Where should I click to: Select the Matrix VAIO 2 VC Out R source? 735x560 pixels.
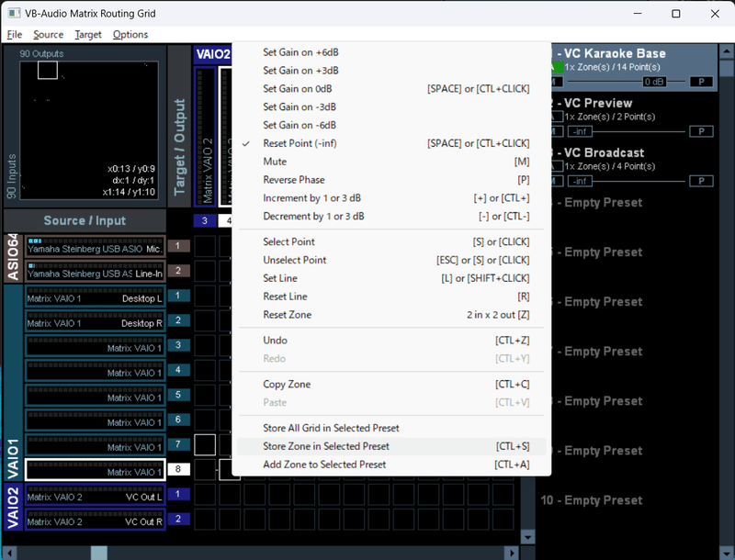(x=96, y=520)
